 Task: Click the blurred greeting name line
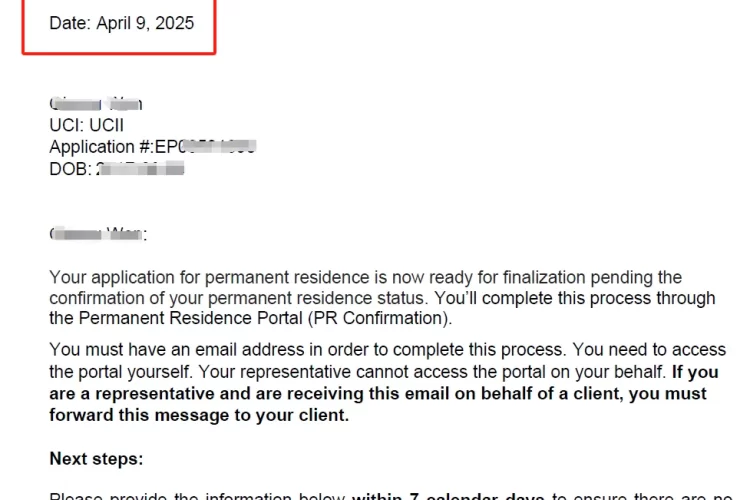[98, 234]
